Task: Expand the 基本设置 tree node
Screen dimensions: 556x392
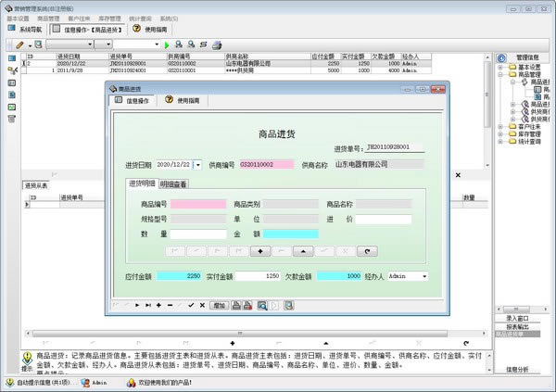Action: point(501,67)
